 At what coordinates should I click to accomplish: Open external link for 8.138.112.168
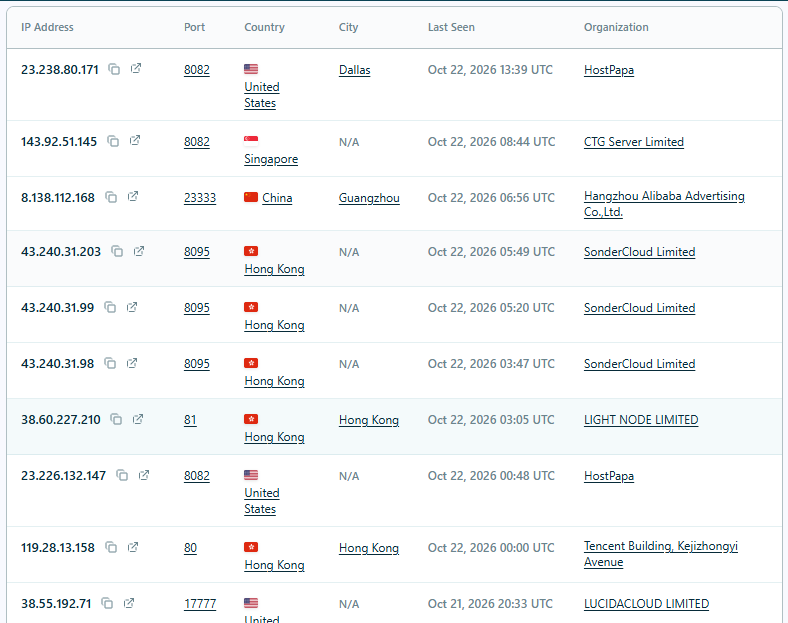pyautogui.click(x=133, y=196)
